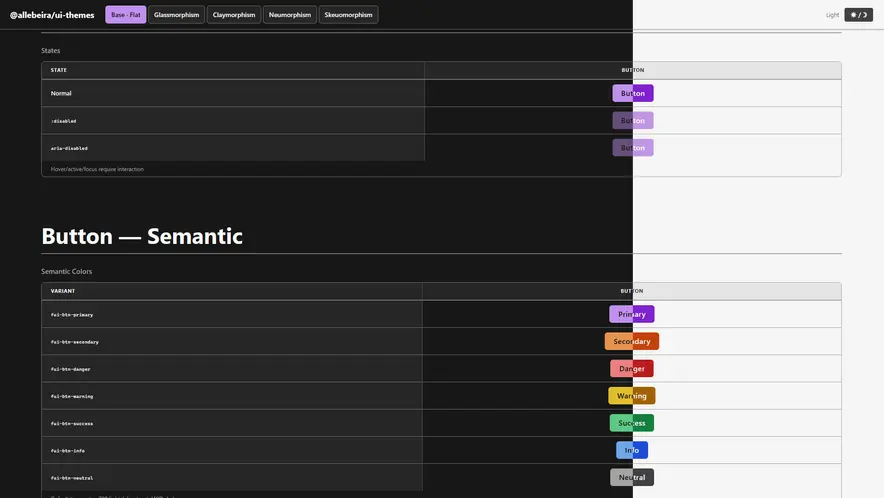Select the fui-btn-danger variant text

point(70,369)
